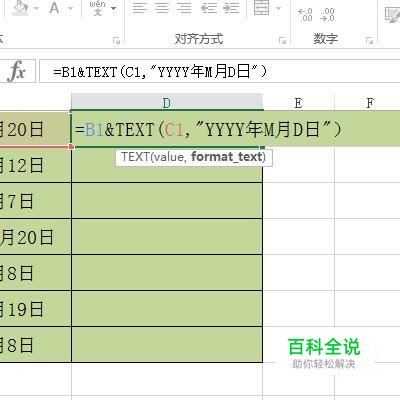This screenshot has height=400, width=400.
Task: Click the empty D cell beside 月20日
Action: 167,237
